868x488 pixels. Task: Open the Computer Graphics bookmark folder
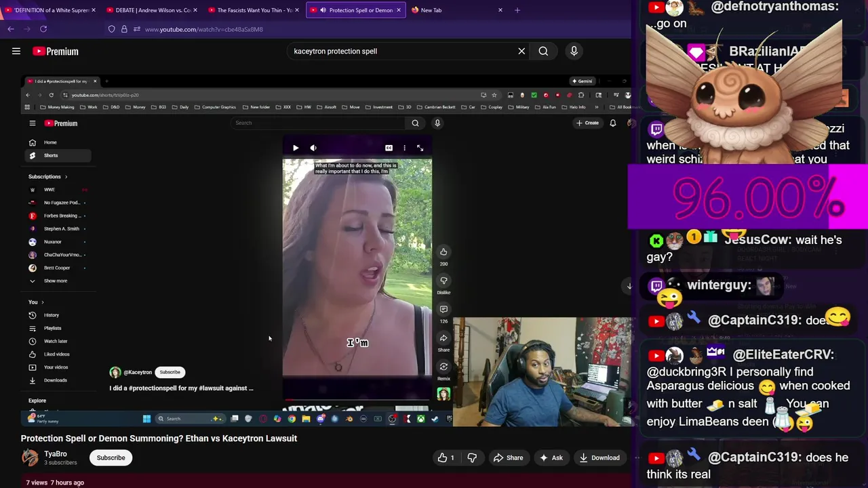pos(215,107)
